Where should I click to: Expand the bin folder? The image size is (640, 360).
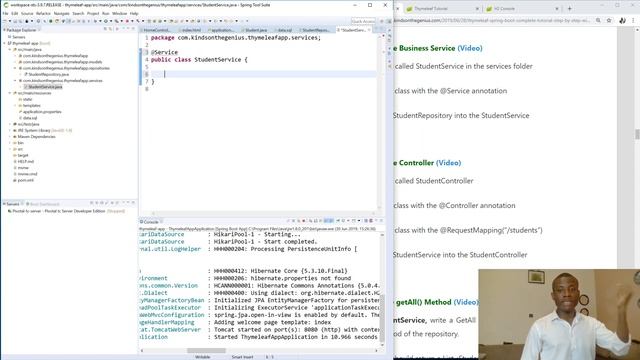tap(10, 143)
